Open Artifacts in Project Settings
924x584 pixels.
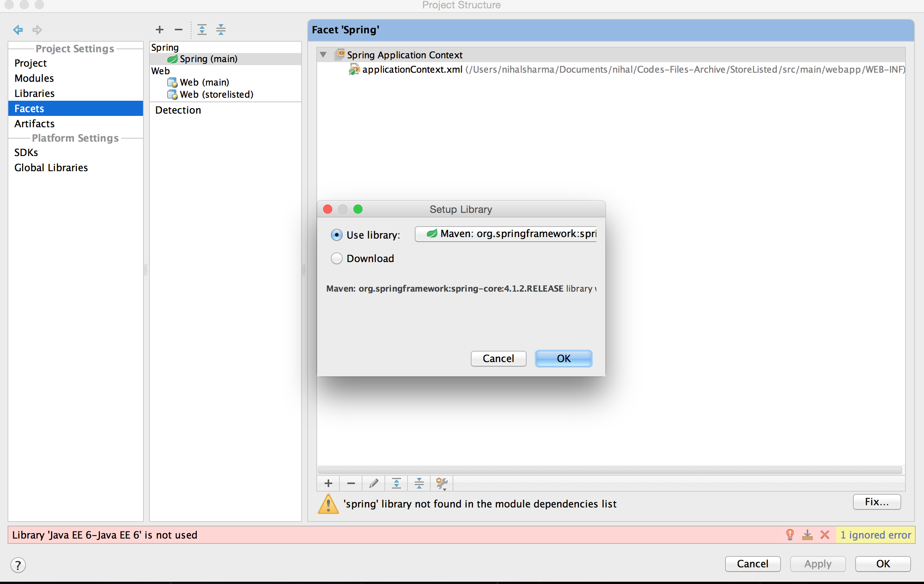(34, 123)
